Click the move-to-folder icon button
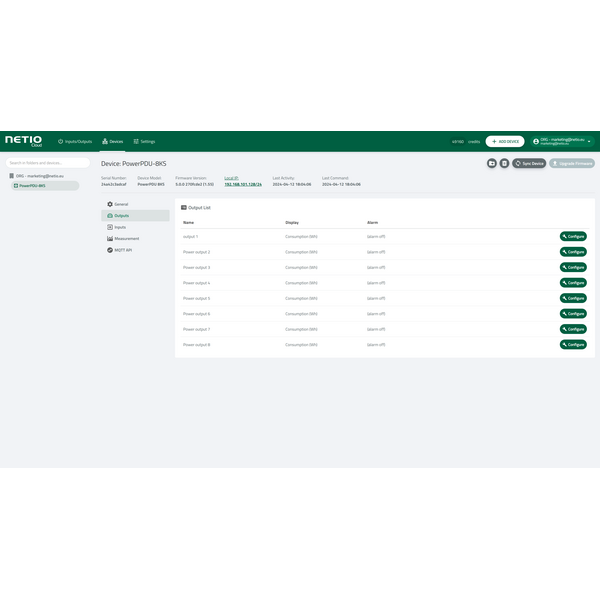The image size is (600, 600). [x=492, y=163]
